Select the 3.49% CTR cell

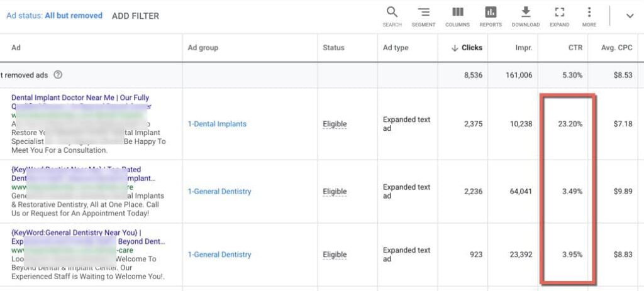coord(572,191)
